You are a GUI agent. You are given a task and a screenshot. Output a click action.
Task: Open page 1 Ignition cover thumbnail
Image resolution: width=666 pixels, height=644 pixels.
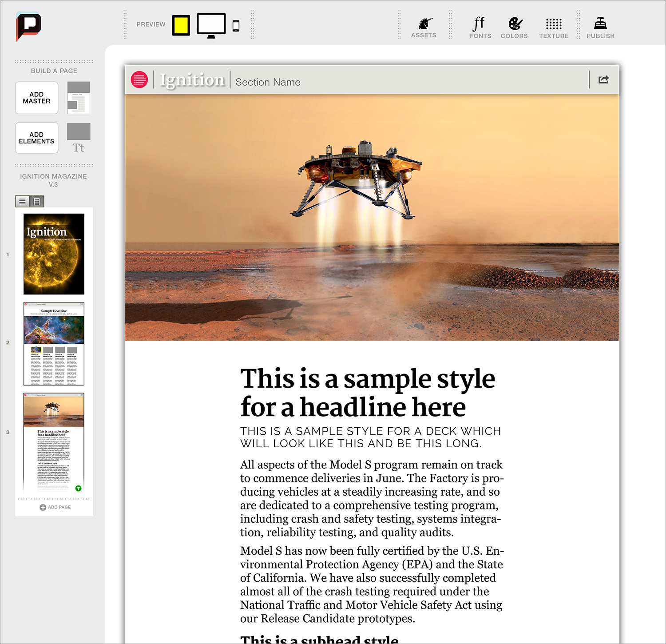coord(54,254)
